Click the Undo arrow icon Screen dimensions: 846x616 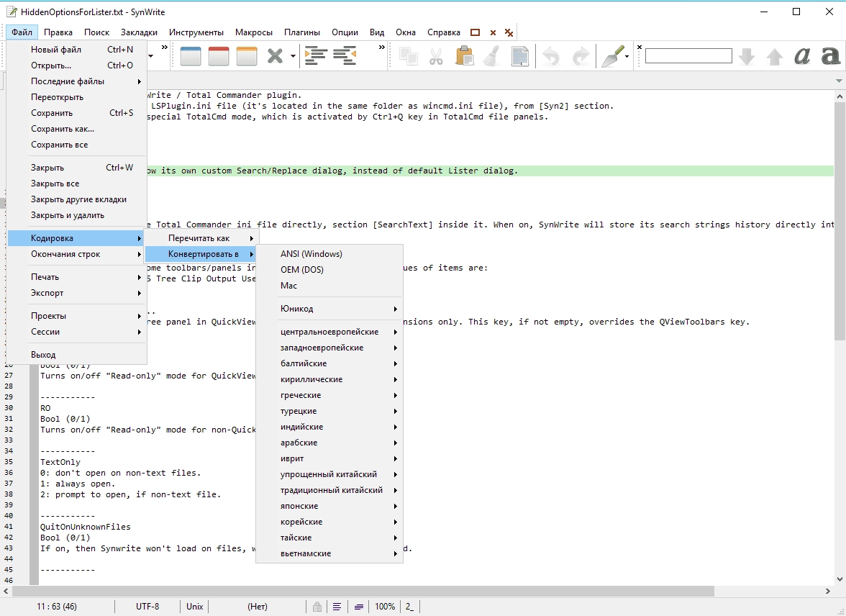[551, 56]
